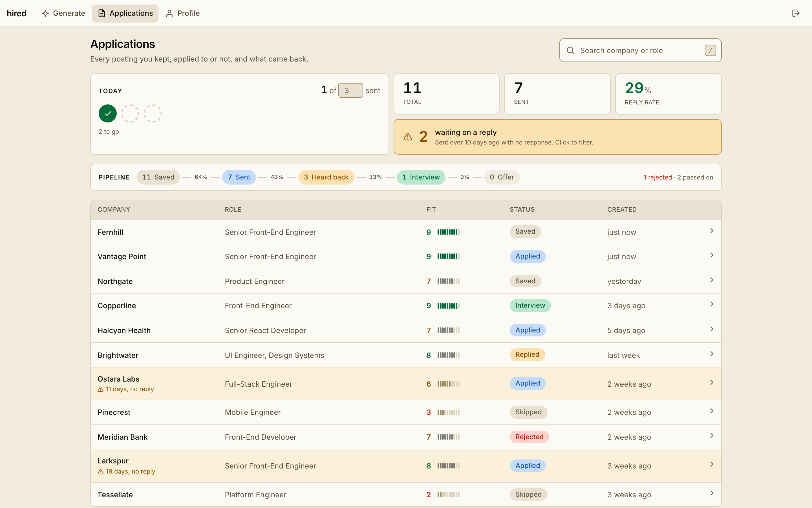Viewport: 812px width, 508px height.
Task: Click the search magnifier icon
Action: [570, 51]
